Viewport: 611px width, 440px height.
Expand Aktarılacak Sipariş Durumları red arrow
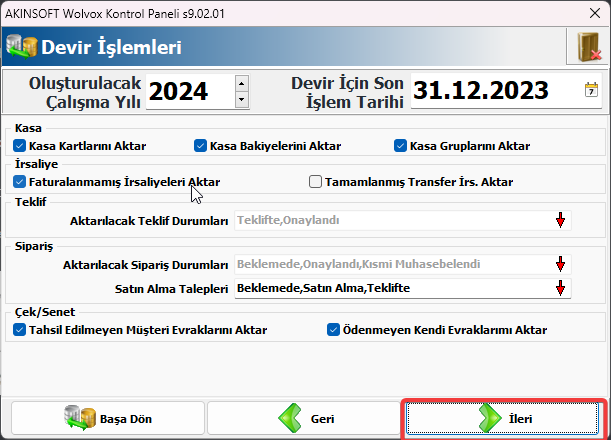tap(560, 264)
